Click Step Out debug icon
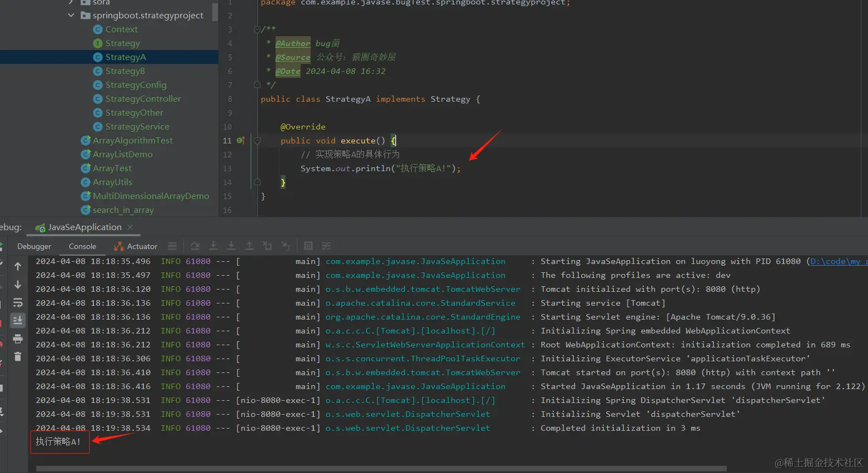Screen dimensions: 868x473 250,246
